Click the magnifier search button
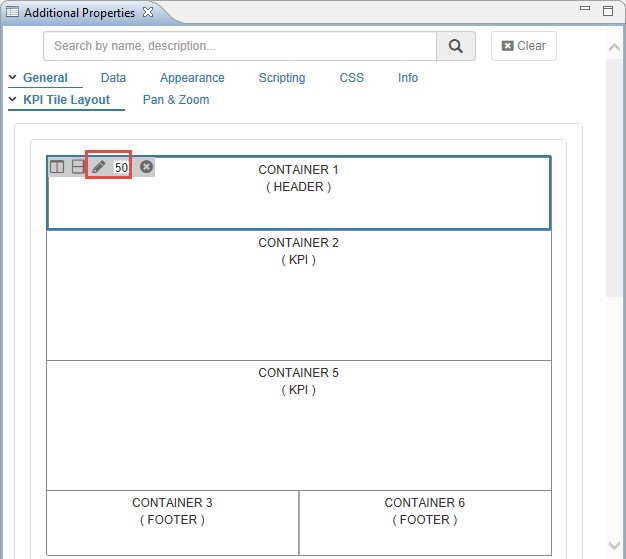The width and height of the screenshot is (626, 559). coord(456,46)
